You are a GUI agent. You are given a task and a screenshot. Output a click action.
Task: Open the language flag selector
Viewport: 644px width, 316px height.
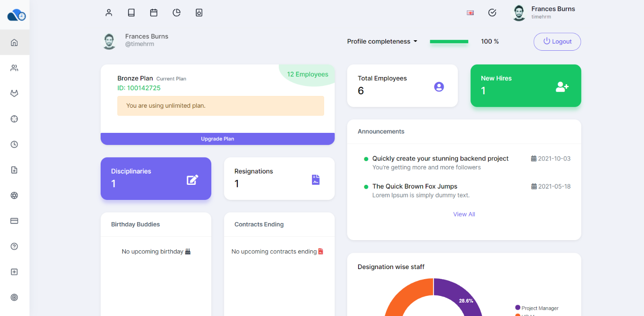click(470, 13)
